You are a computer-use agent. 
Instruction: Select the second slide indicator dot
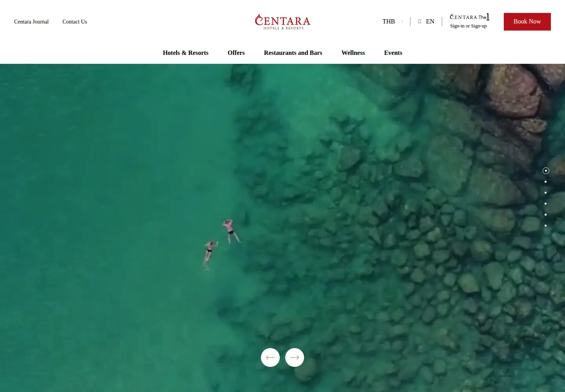coord(545,181)
